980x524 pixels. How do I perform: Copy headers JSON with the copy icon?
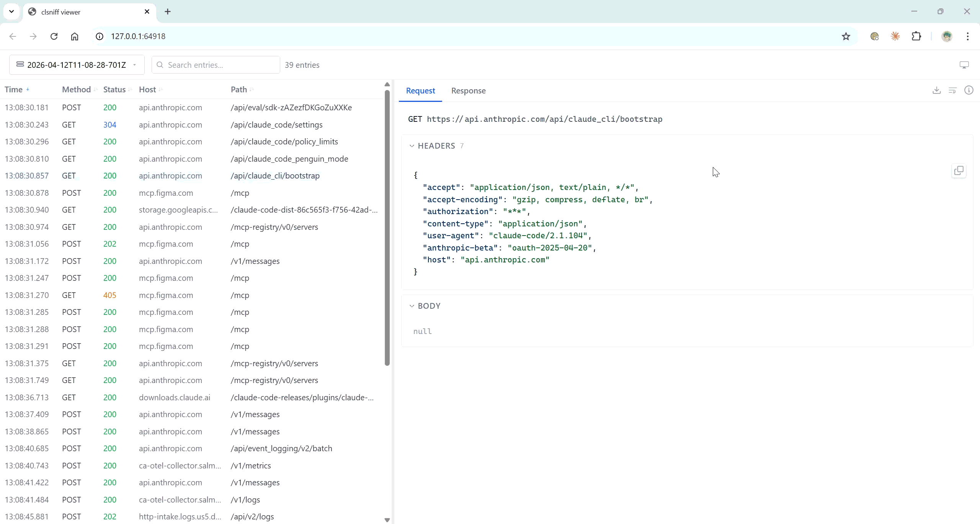pyautogui.click(x=959, y=171)
